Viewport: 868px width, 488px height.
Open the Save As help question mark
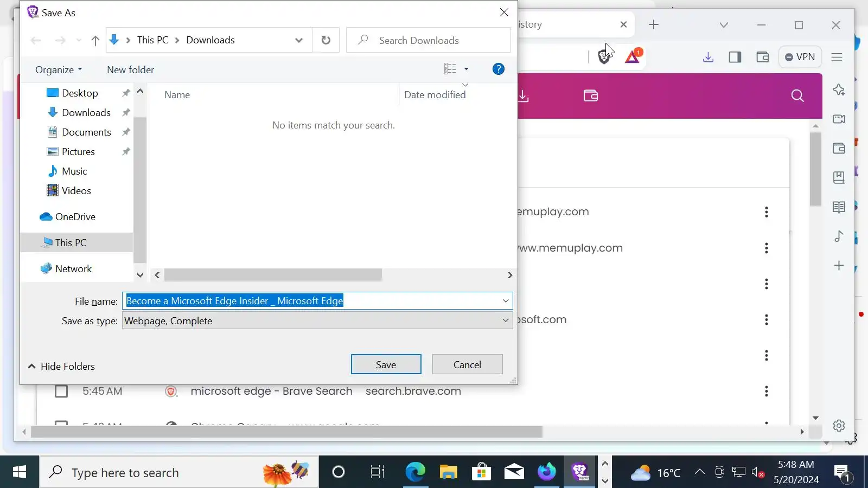point(499,69)
